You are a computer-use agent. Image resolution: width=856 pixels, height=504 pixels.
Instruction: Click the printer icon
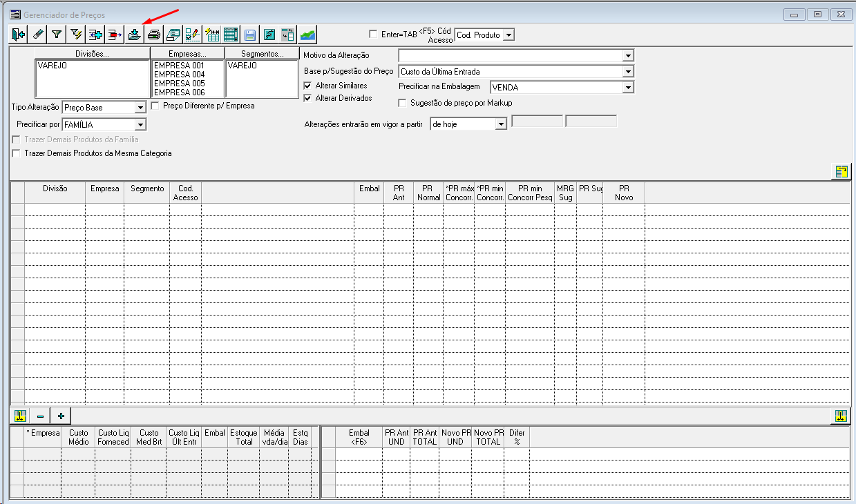pos(153,34)
